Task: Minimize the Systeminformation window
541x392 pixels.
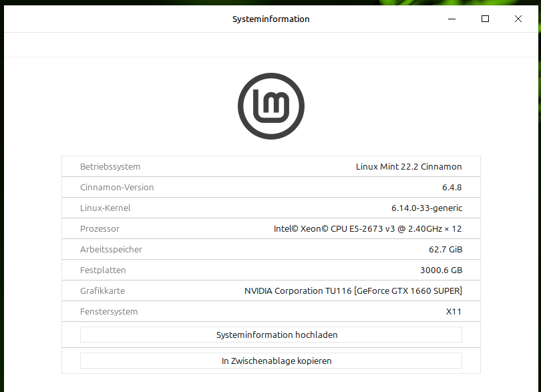Action: 453,19
